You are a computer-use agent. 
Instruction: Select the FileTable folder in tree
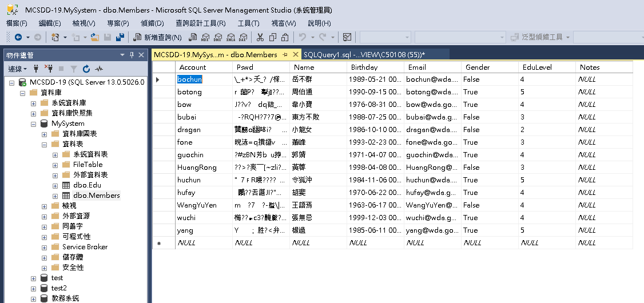[88, 165]
